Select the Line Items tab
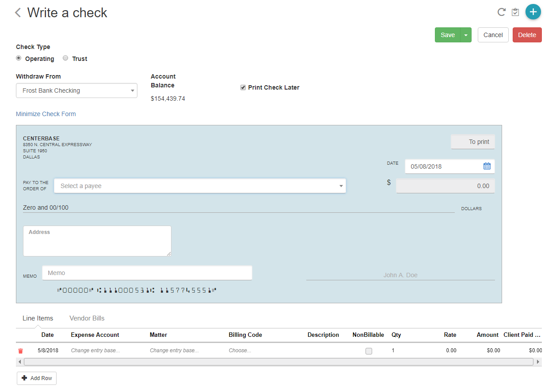The height and width of the screenshot is (392, 556). click(x=38, y=318)
